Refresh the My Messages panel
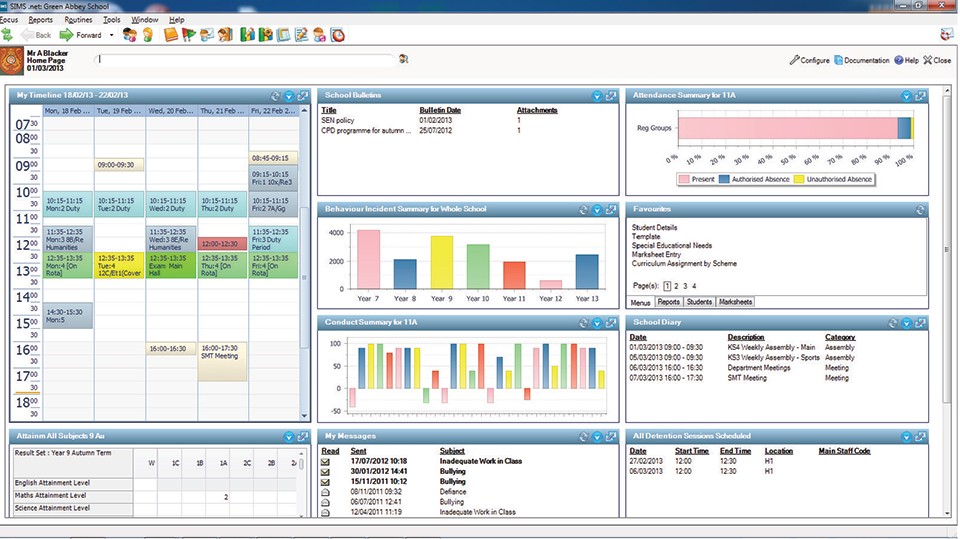 tap(583, 437)
